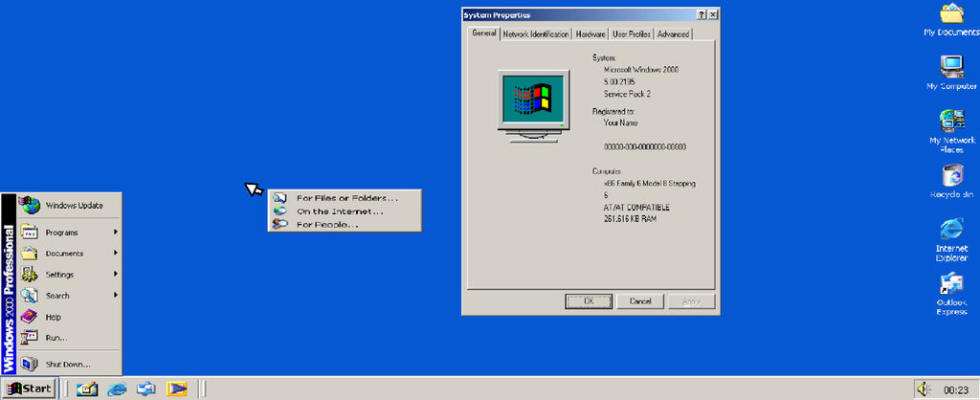Launch Windows Media Player from quick launch
The height and width of the screenshot is (400, 980).
pyautogui.click(x=177, y=389)
